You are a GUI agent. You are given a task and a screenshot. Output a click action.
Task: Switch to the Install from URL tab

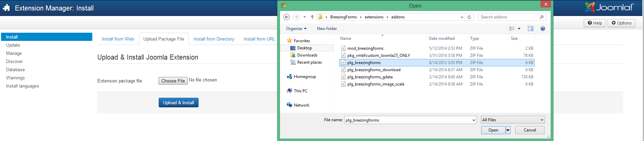point(259,39)
